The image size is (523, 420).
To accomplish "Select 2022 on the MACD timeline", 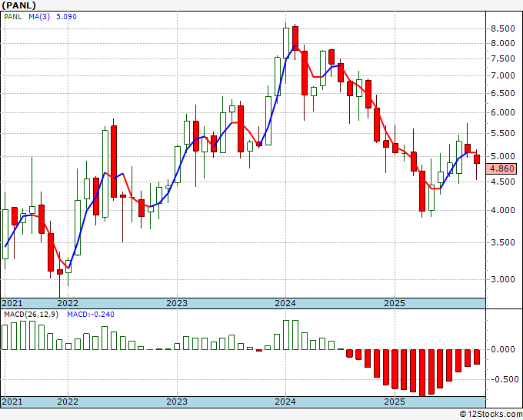I will tap(68, 402).
